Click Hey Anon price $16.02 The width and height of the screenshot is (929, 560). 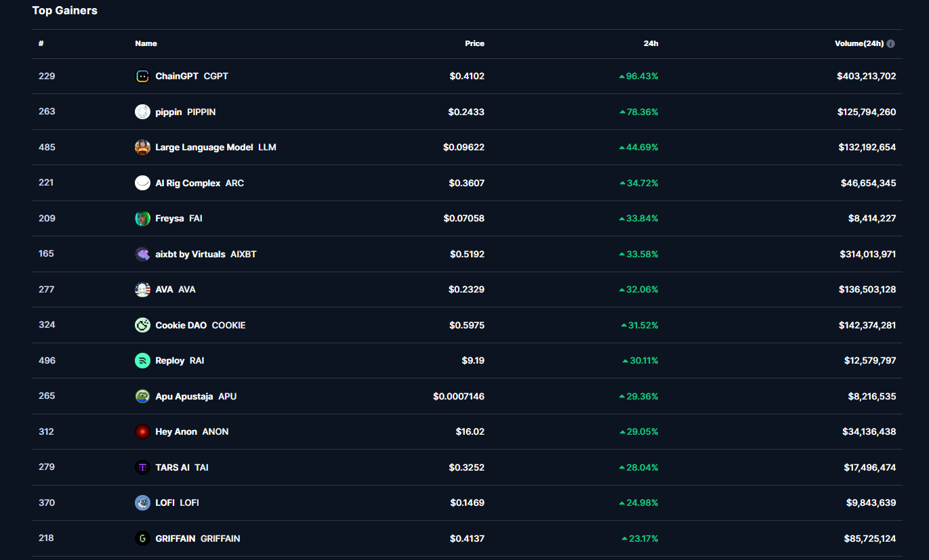click(x=470, y=432)
